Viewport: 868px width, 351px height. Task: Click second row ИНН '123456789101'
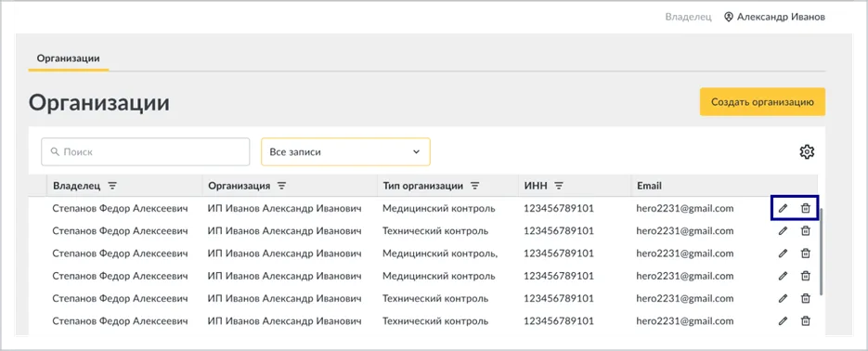[x=559, y=231]
